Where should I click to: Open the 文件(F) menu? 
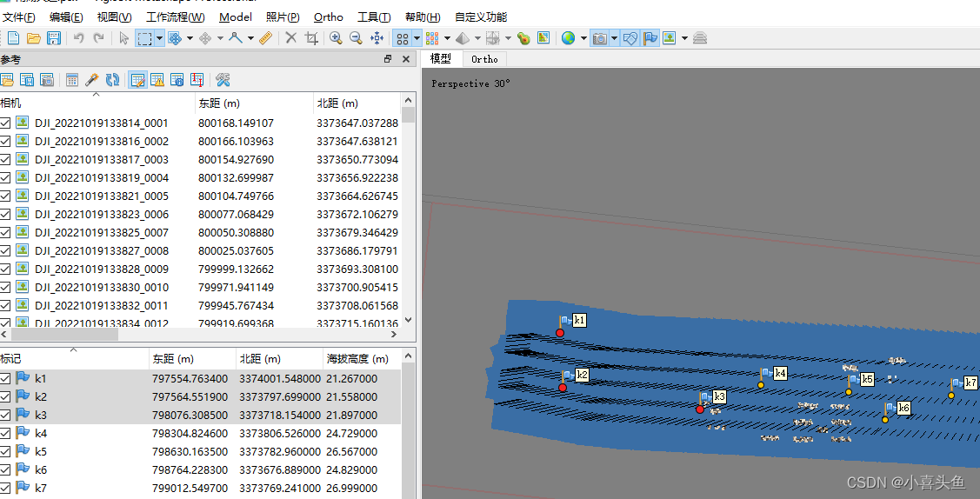coord(19,17)
